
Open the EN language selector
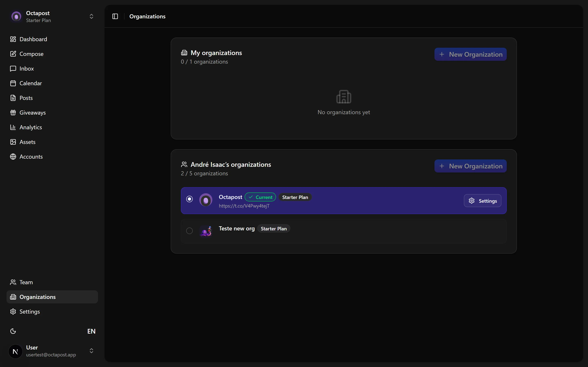pos(91,331)
